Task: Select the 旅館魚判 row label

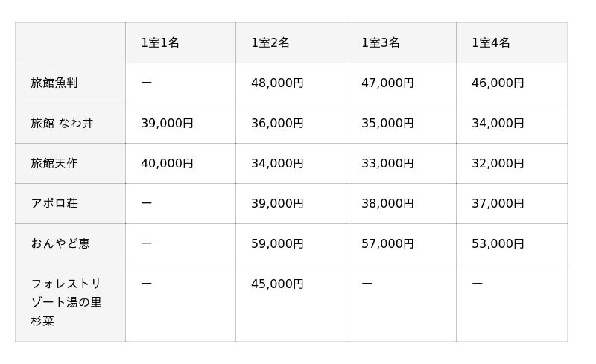Action: [54, 83]
